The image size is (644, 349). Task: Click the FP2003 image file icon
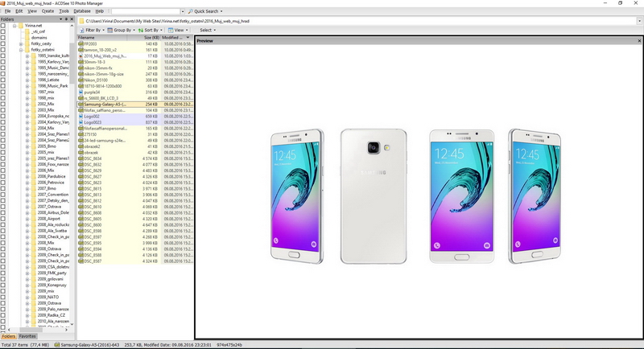(80, 43)
